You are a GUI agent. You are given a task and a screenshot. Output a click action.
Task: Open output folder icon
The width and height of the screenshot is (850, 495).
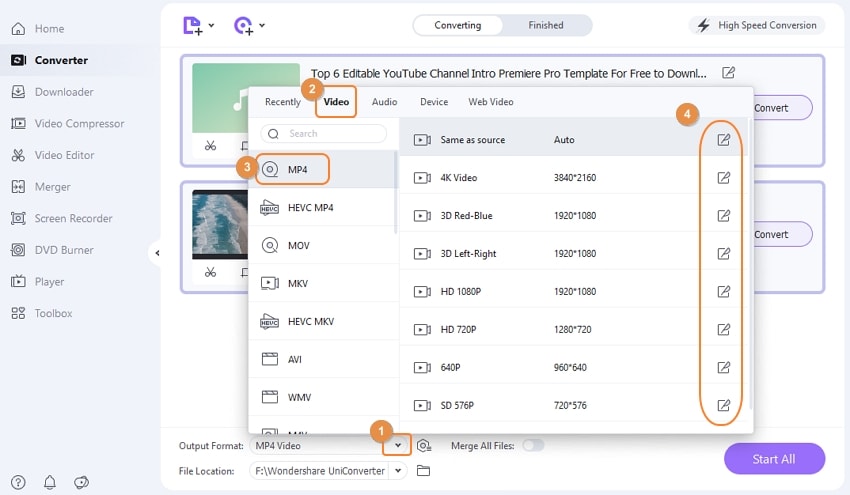423,471
